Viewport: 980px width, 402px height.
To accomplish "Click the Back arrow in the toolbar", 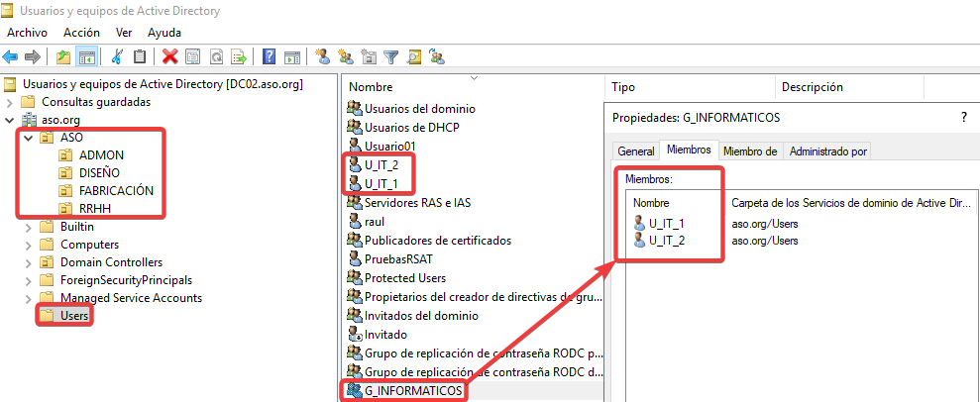I will (11, 56).
